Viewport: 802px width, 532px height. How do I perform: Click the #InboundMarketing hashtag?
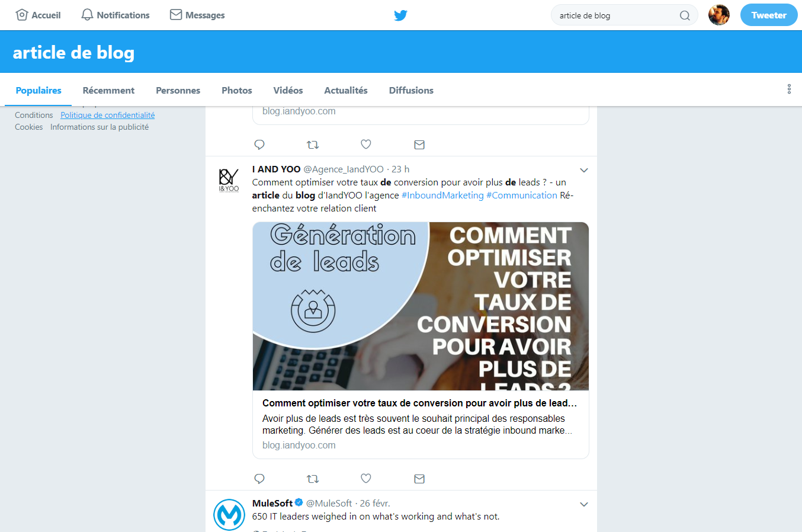pos(442,196)
